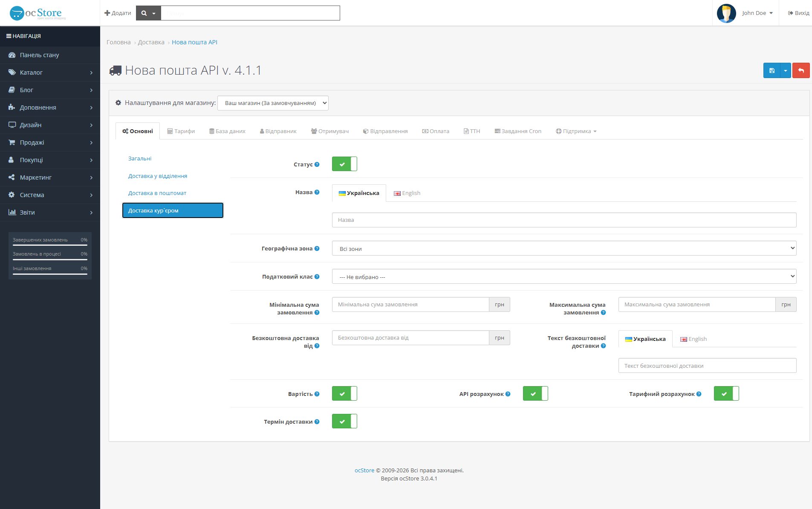The image size is (812, 509).
Task: Click the Замовлень в процесі progress bar
Action: click(50, 259)
